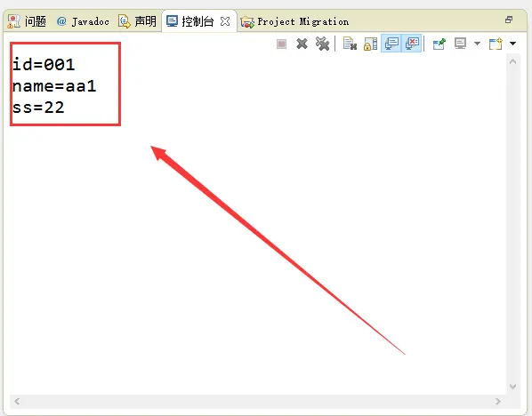Click the Display Selected Console monitor icon
The height and width of the screenshot is (416, 532).
click(x=461, y=44)
